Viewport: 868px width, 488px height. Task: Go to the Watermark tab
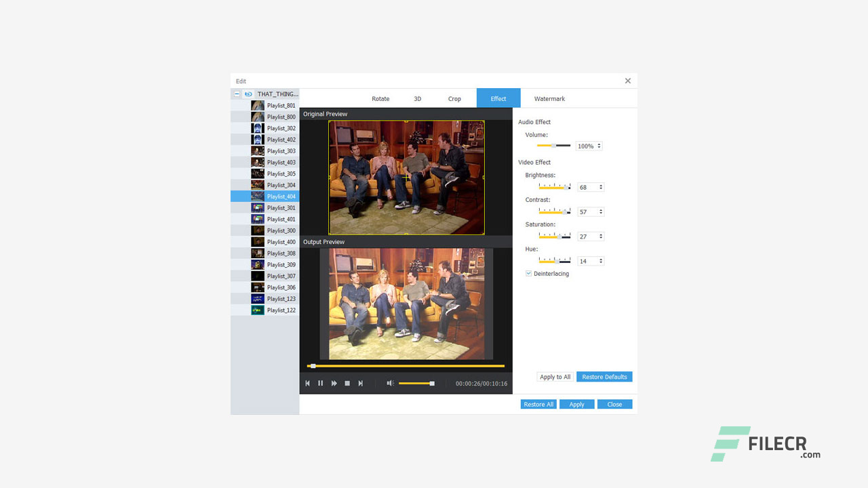(549, 99)
